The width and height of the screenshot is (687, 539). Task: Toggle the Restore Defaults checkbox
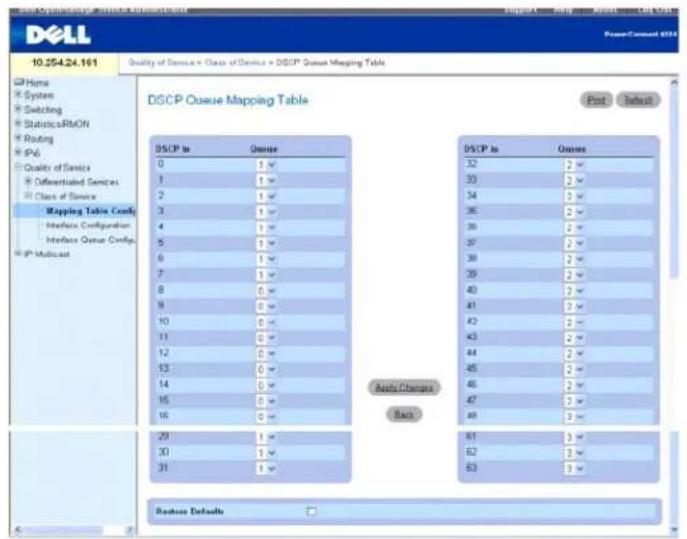(311, 511)
